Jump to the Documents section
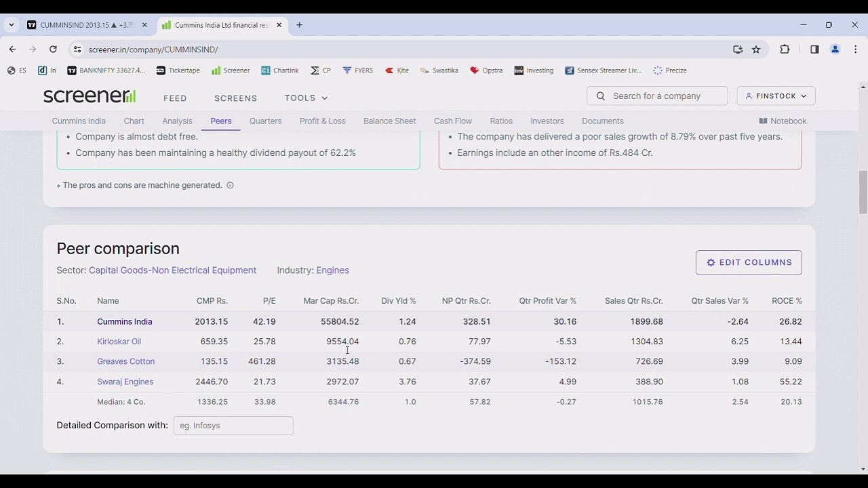 (603, 121)
